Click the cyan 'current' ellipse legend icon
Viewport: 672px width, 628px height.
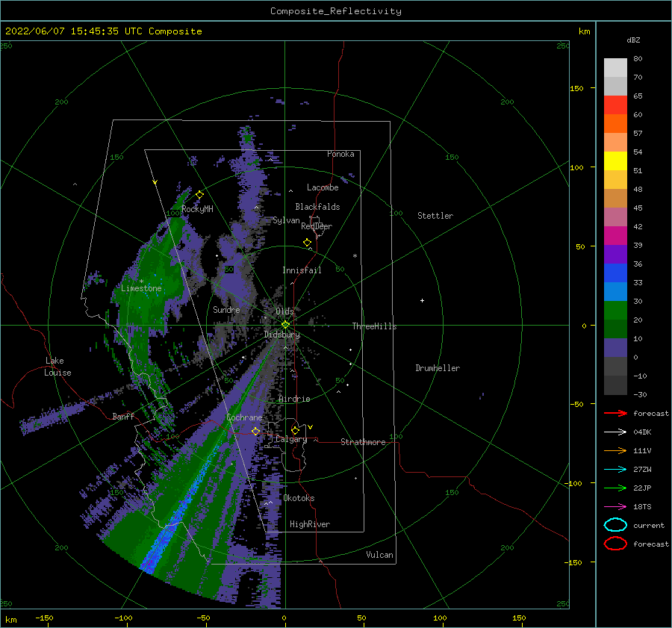pyautogui.click(x=615, y=525)
